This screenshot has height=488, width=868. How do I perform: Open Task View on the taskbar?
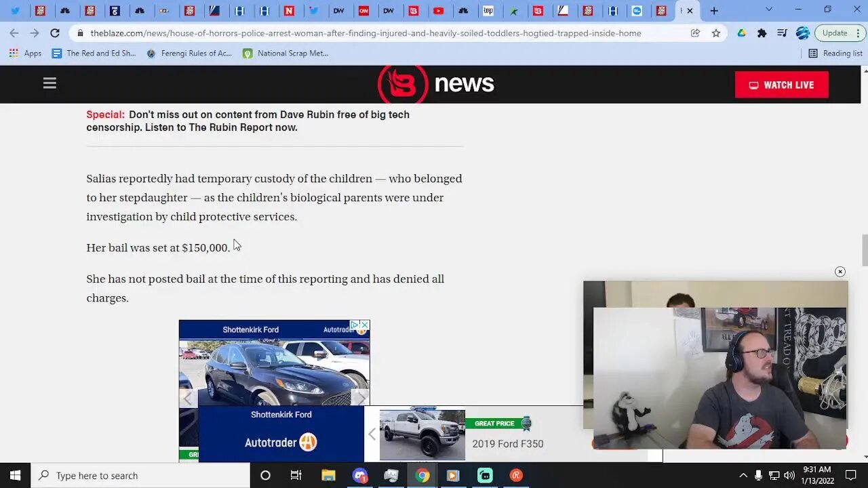296,475
